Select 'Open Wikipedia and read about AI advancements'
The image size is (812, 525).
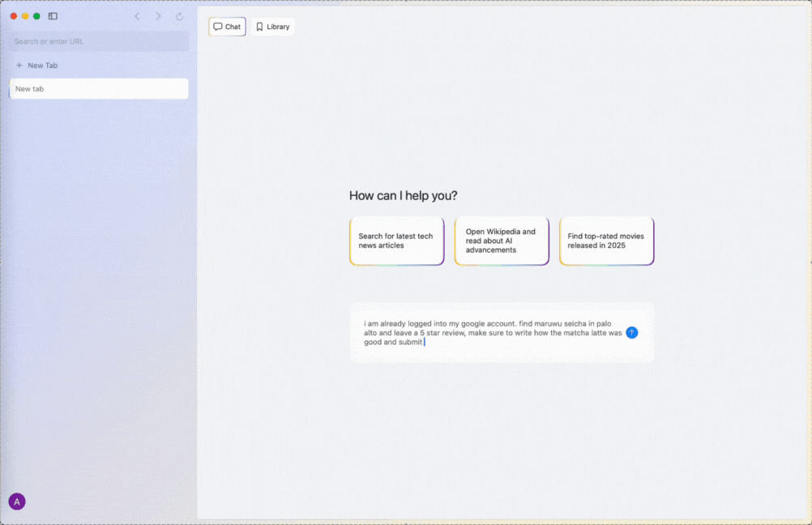point(501,241)
